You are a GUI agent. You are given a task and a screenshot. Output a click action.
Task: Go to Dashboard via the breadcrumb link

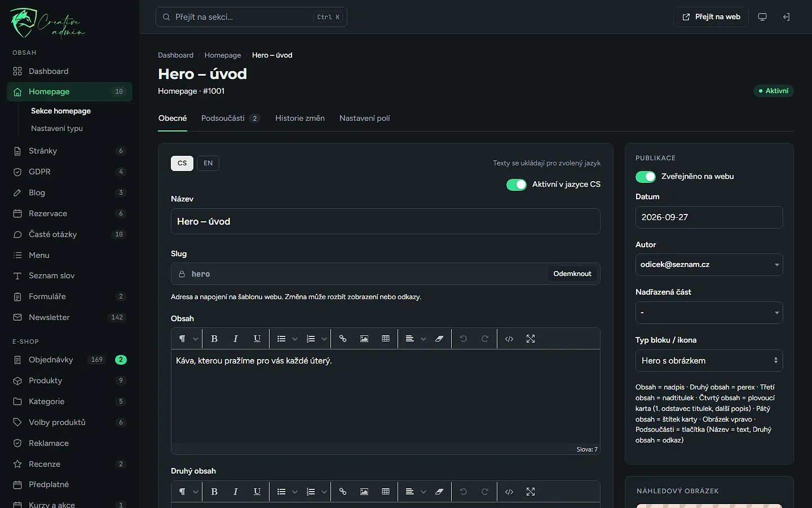coord(175,55)
